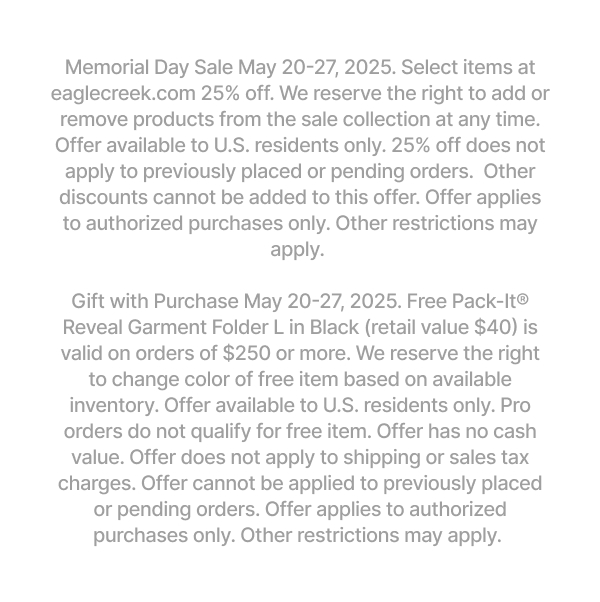The width and height of the screenshot is (600, 602).
Task: Click 'Reveal Garment Folder L' product name
Action: (173, 327)
